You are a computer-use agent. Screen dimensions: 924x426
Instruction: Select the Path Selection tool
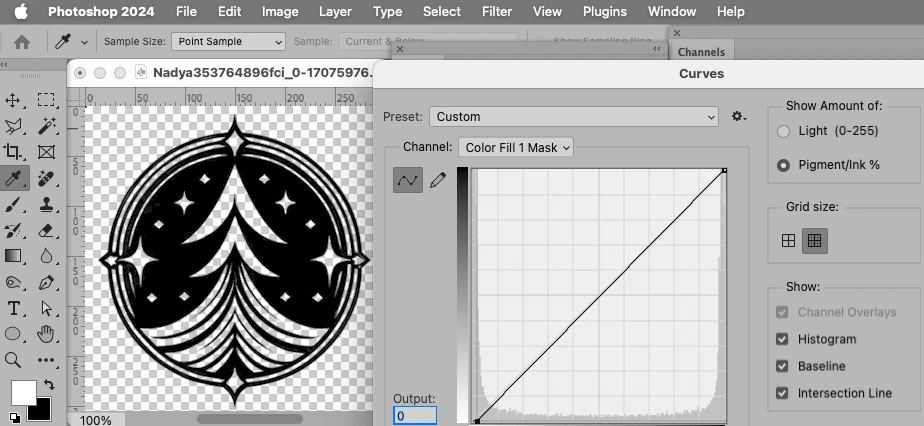46,308
